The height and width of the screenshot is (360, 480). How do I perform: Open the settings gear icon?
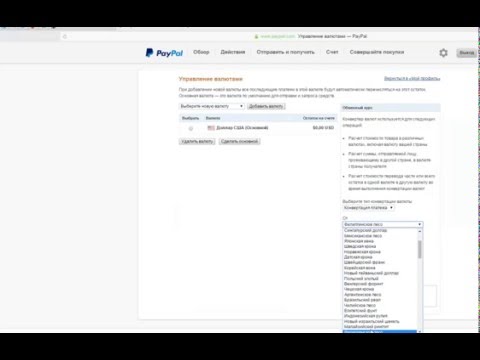pos(443,53)
